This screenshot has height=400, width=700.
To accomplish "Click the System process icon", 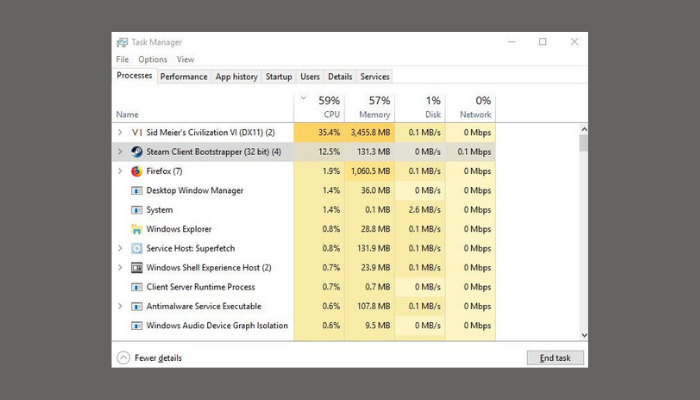I will click(x=137, y=210).
